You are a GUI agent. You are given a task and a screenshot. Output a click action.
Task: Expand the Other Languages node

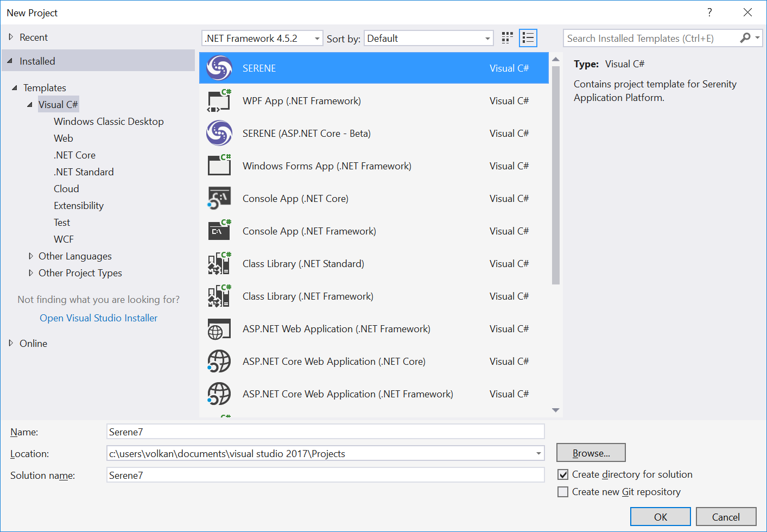(x=30, y=256)
